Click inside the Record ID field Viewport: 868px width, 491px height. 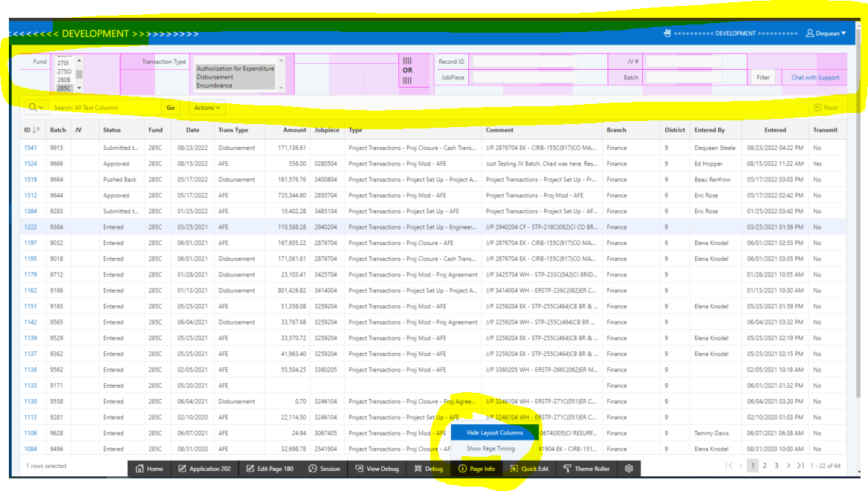(x=525, y=62)
